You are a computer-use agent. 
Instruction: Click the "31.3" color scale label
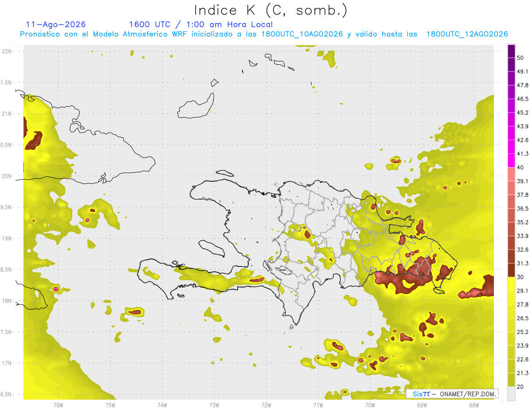point(523,263)
